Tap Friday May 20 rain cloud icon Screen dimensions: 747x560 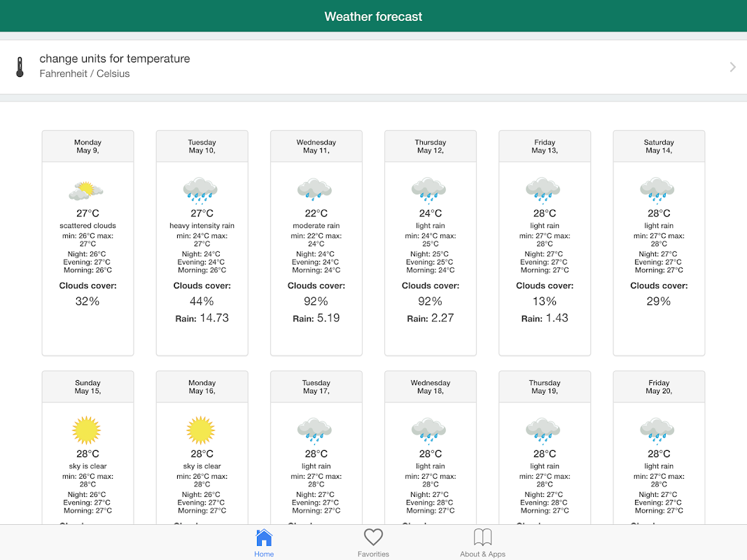[x=657, y=430]
